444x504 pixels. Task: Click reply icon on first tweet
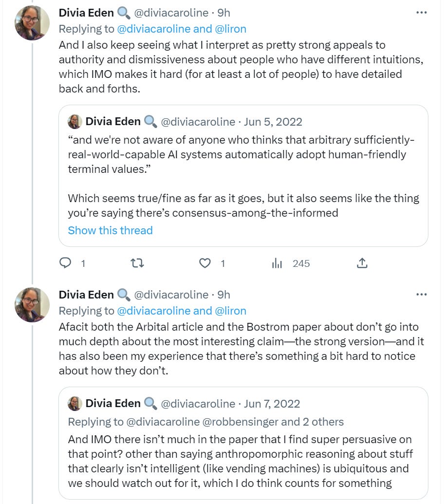tap(66, 263)
